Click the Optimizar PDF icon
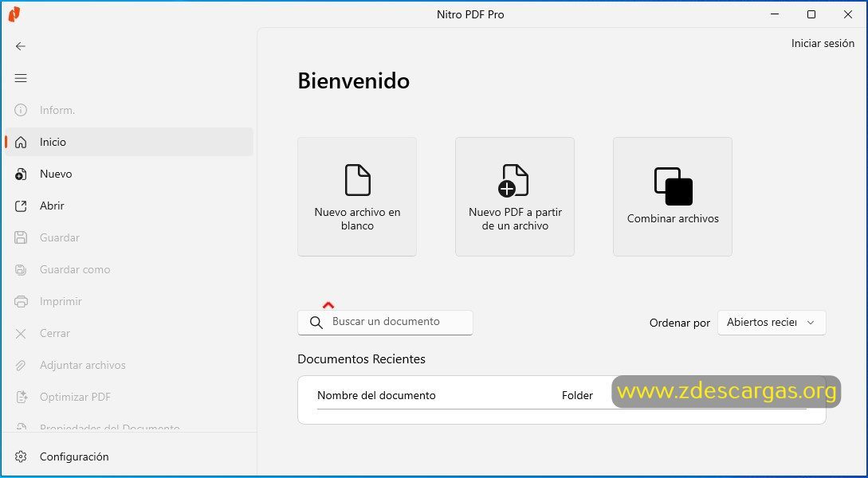868x478 pixels. (21, 398)
